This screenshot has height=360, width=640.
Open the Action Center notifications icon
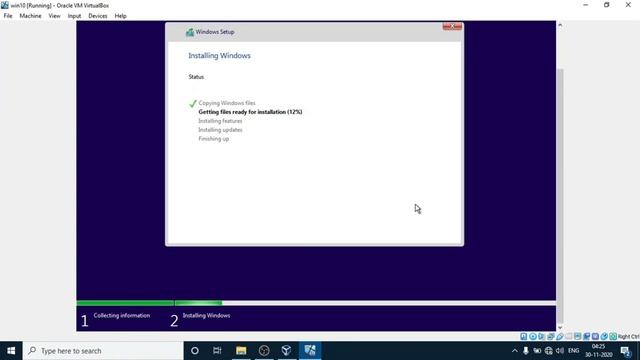(x=626, y=351)
